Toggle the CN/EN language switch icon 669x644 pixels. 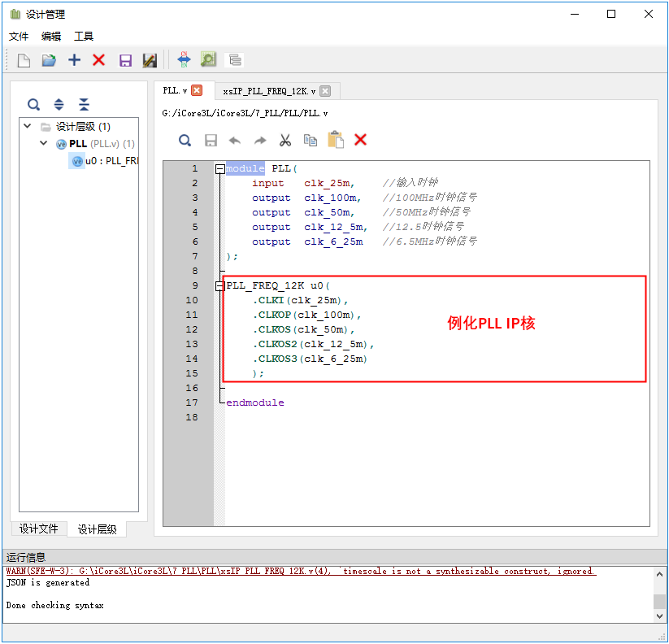(184, 59)
